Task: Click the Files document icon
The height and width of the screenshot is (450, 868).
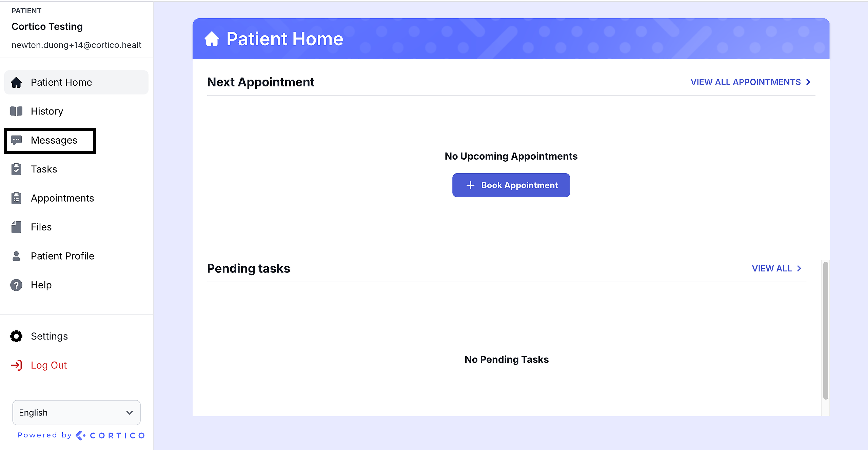Action: (x=16, y=227)
